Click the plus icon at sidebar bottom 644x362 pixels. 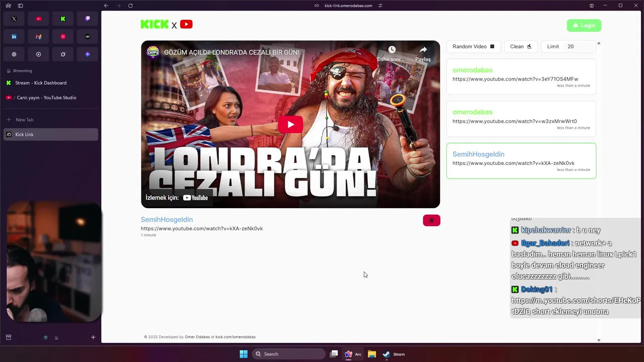coord(93,337)
